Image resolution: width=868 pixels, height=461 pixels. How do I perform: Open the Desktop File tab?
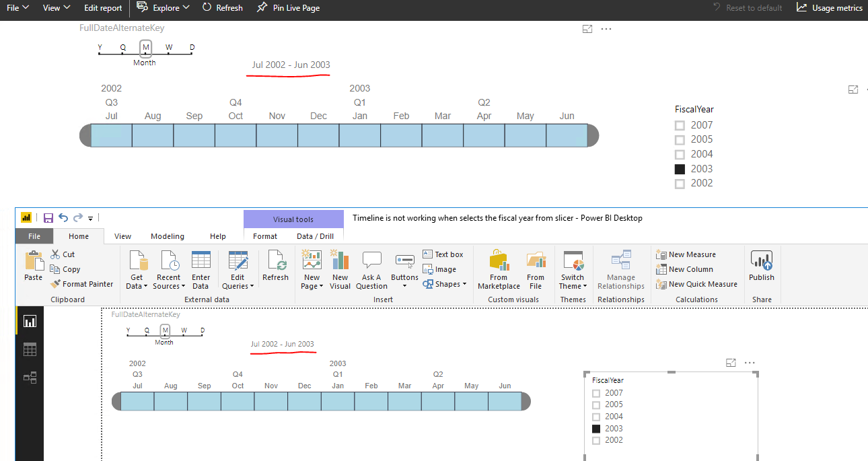(34, 236)
